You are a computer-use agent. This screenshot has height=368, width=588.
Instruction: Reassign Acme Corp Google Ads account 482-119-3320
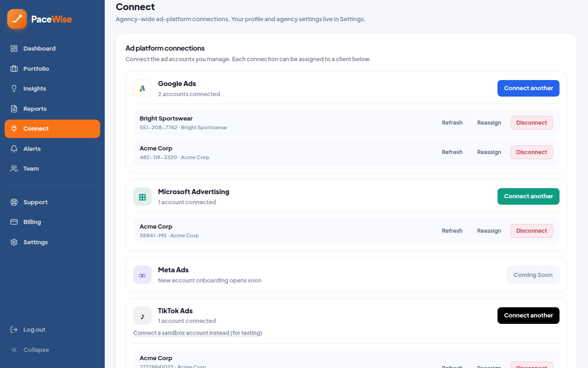[489, 152]
